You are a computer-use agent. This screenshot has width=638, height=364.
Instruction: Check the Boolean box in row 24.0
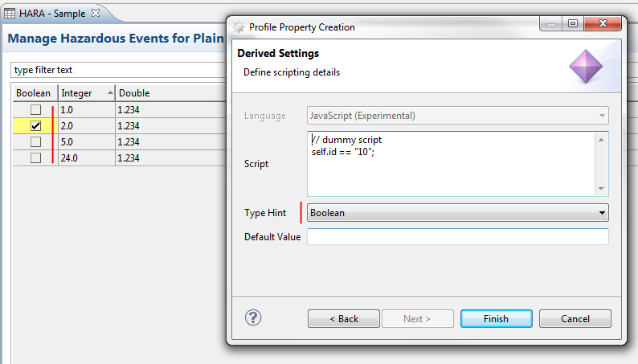[x=35, y=158]
